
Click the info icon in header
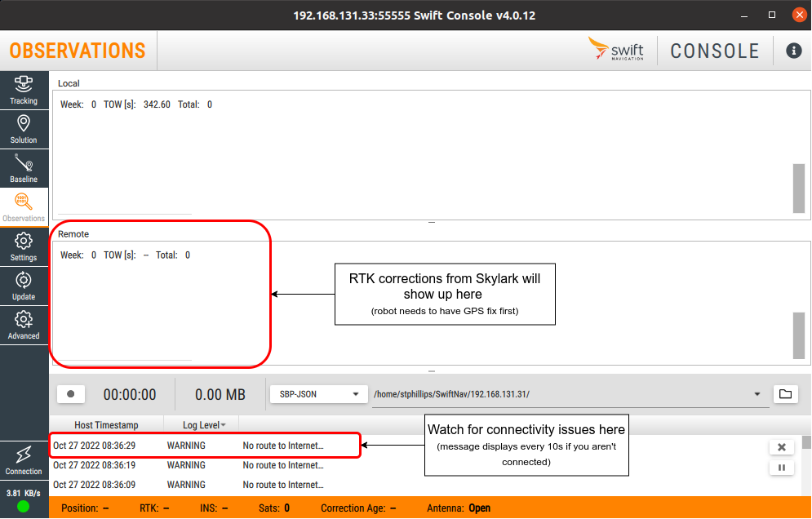793,51
